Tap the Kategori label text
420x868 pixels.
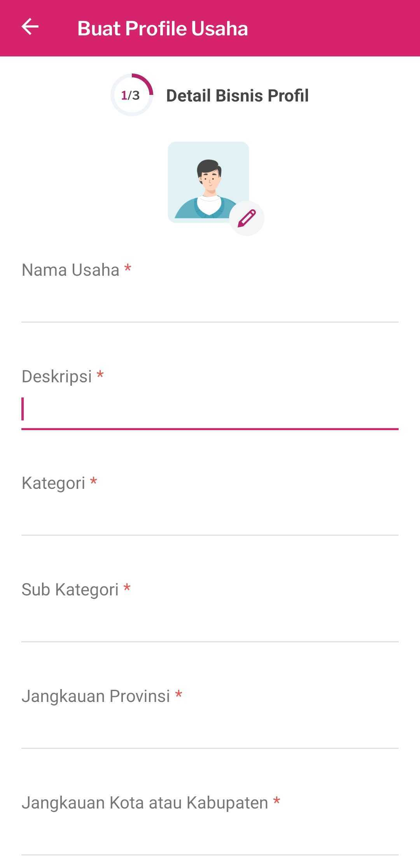pos(53,483)
